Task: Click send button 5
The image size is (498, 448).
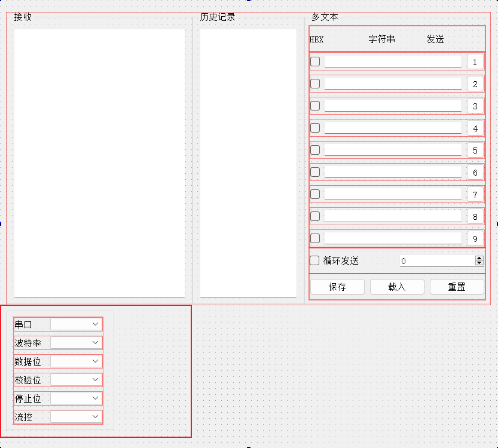Action: 475,150
